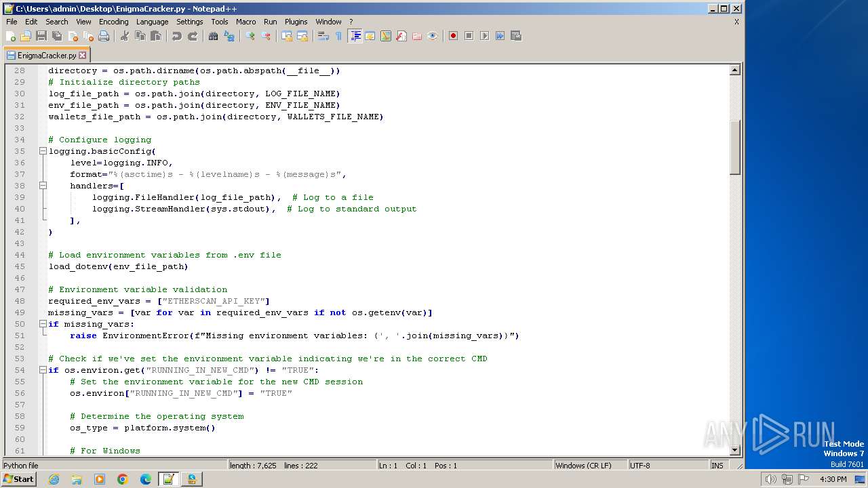Click the taskbar clock 4:30 PM

[x=833, y=479]
